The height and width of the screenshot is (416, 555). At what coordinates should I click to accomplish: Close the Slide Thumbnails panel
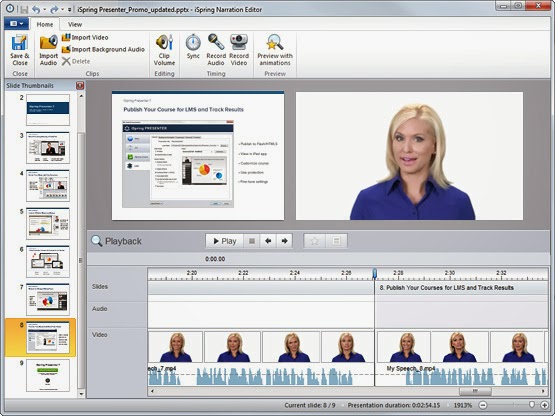tap(80, 85)
